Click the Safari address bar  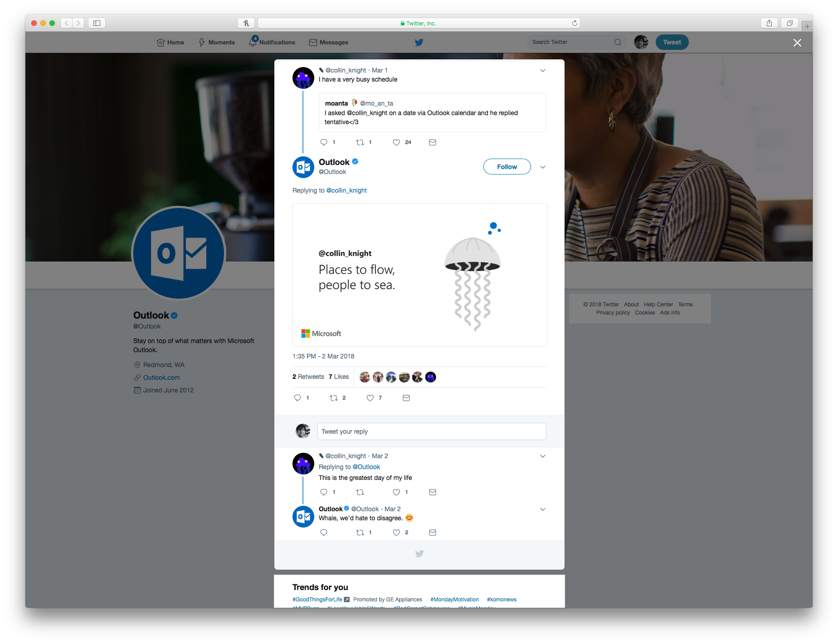click(x=419, y=23)
